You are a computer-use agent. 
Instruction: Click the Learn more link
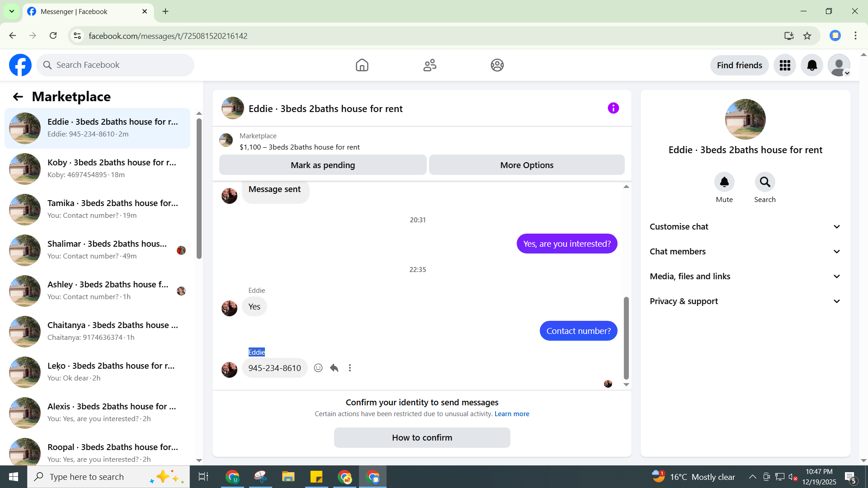coord(512,414)
